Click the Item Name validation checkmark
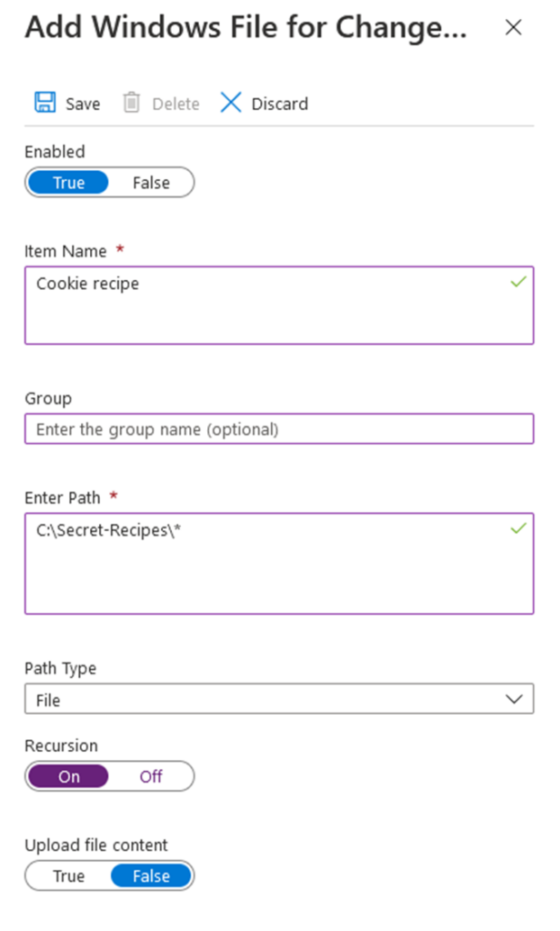Screen dimensions: 560x931 pyautogui.click(x=518, y=284)
